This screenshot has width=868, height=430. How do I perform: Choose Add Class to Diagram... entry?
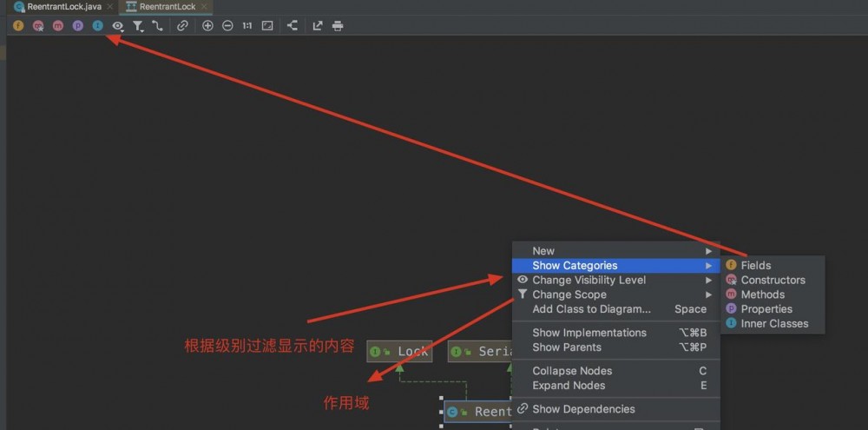click(615, 309)
